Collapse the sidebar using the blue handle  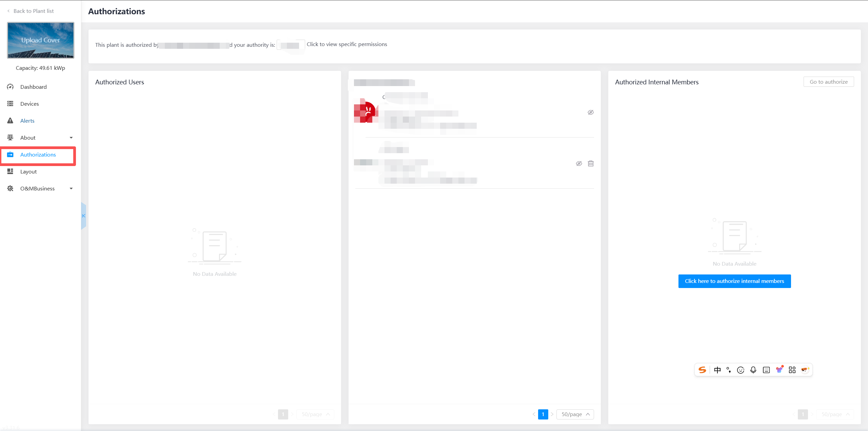[x=83, y=216]
